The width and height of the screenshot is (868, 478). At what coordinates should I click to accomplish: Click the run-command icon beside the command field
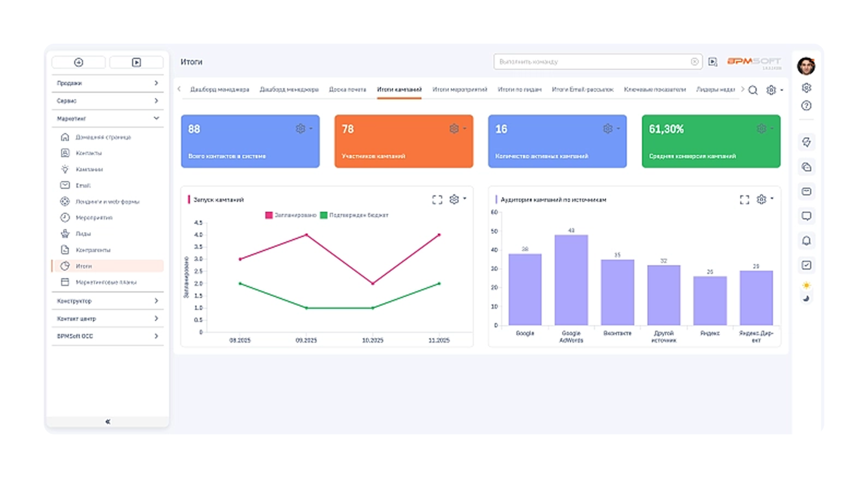pyautogui.click(x=713, y=62)
